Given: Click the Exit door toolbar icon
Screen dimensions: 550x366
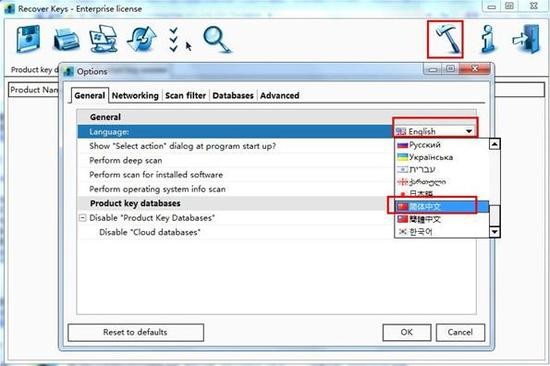Looking at the screenshot, I should [x=526, y=39].
